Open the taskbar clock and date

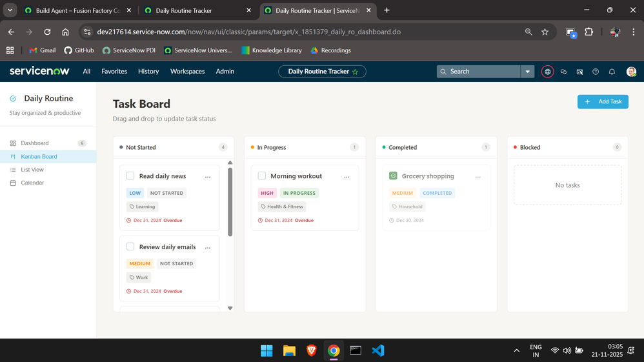[x=607, y=350]
